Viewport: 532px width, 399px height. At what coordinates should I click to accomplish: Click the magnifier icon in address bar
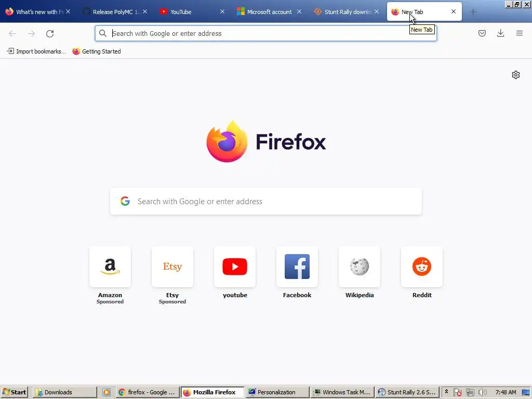point(102,33)
